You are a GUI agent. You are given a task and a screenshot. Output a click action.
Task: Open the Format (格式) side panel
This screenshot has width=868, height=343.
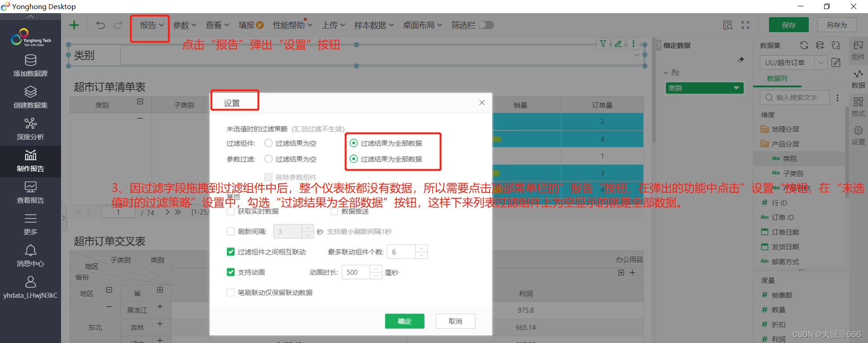(858, 107)
